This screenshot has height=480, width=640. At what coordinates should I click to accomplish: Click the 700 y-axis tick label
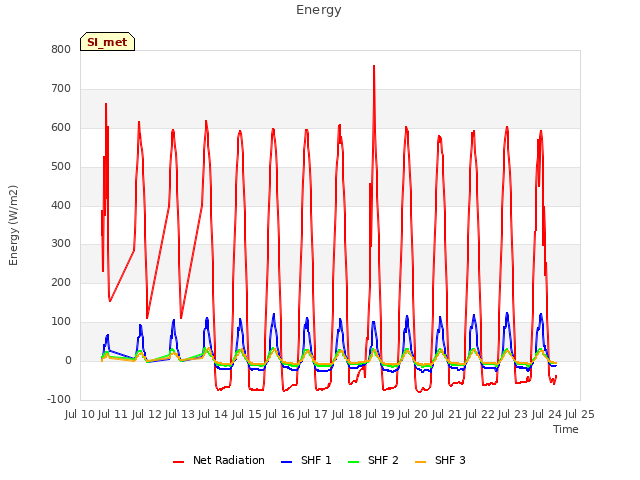coord(61,89)
